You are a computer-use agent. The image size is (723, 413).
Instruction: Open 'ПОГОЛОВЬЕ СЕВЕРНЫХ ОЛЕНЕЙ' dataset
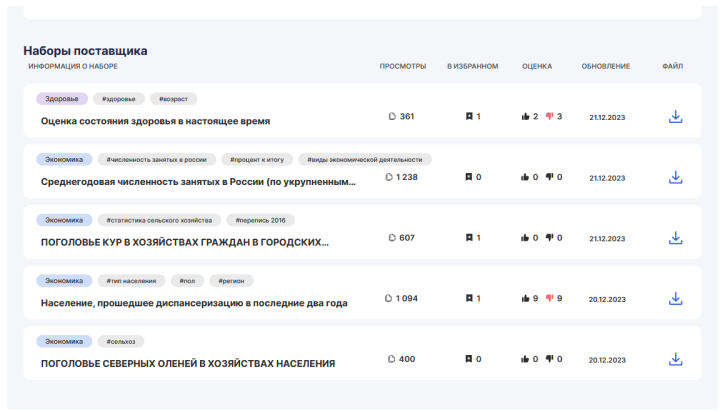pos(187,363)
